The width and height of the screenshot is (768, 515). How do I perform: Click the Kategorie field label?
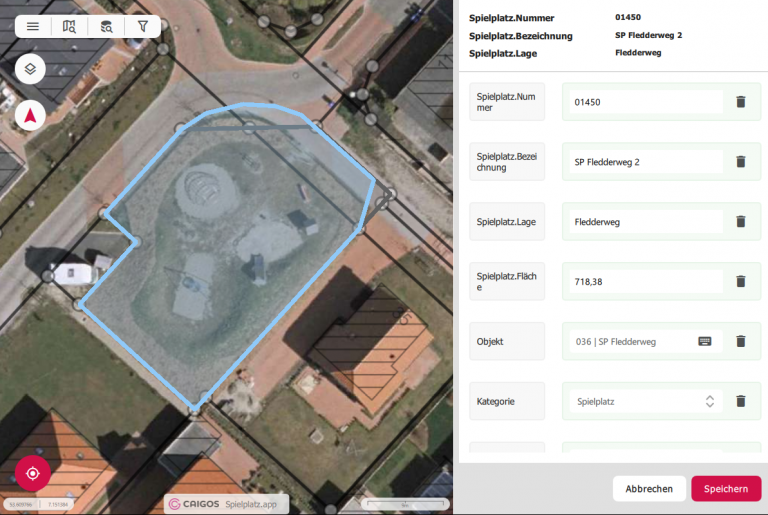coord(507,401)
